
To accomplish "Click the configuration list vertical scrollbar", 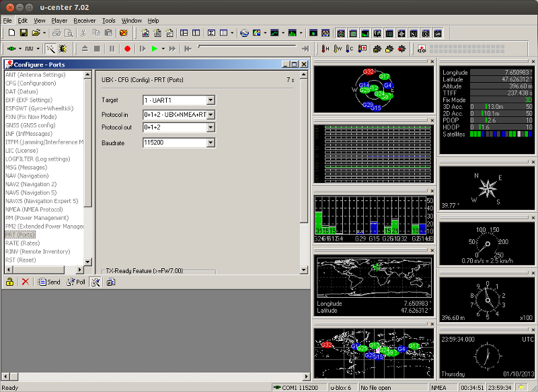I will point(88,168).
